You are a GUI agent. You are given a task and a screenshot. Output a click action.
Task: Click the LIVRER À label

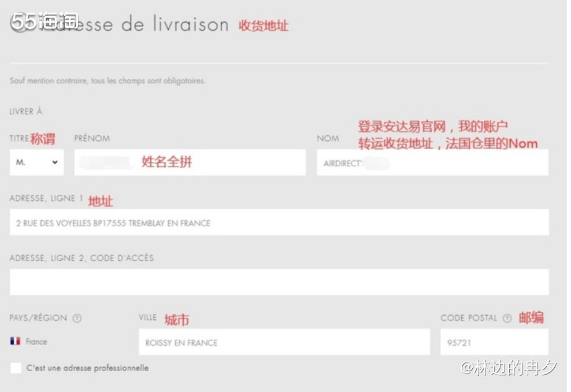pyautogui.click(x=25, y=111)
